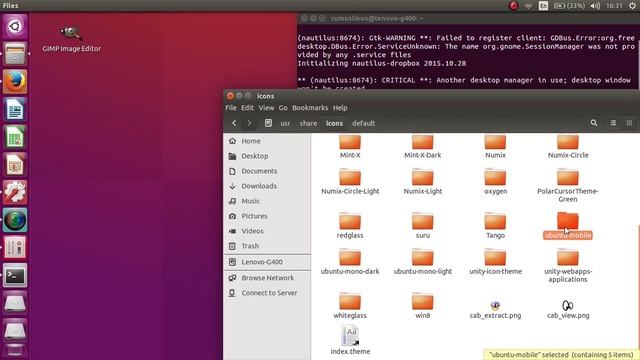Switch to list view in Files
Image resolution: width=640 pixels, height=360 pixels.
[x=613, y=123]
